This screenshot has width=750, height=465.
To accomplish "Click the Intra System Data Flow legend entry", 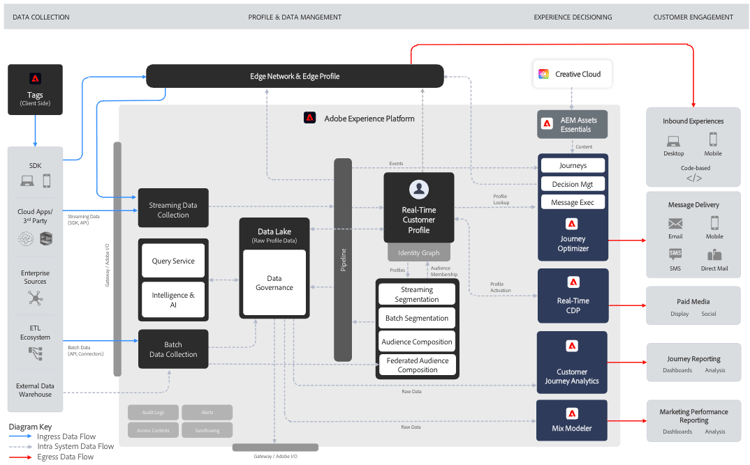I will [62, 446].
